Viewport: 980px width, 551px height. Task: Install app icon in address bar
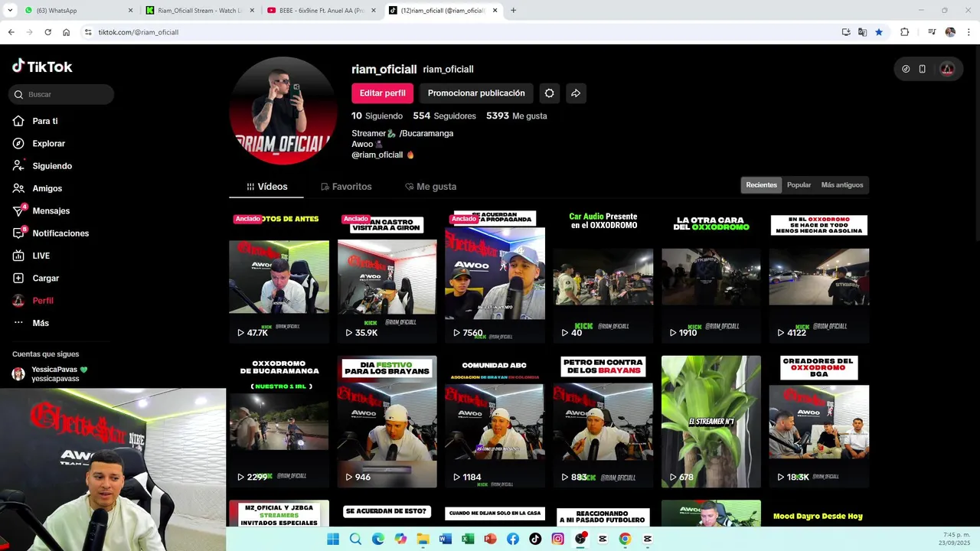pyautogui.click(x=846, y=32)
